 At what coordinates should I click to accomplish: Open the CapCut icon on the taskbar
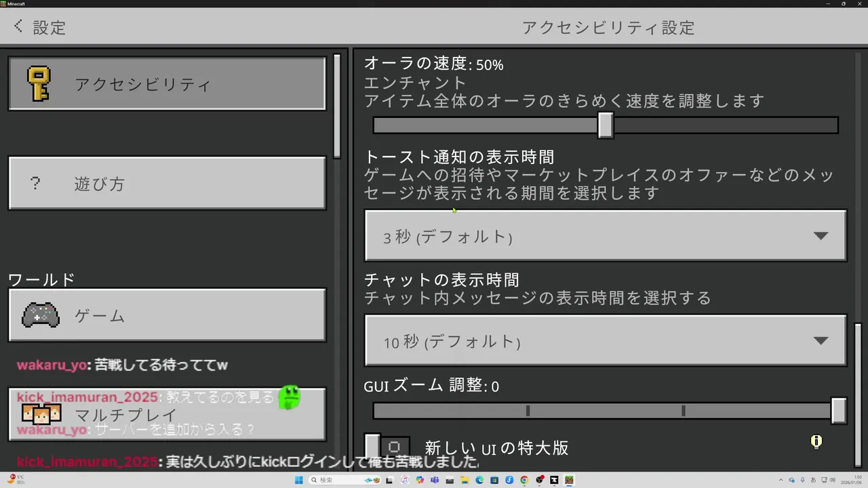click(x=554, y=480)
